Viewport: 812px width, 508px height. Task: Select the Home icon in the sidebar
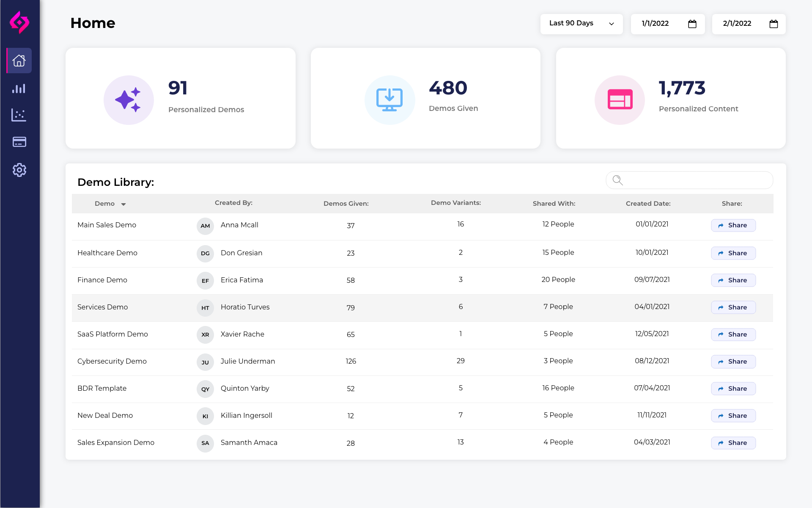click(19, 61)
